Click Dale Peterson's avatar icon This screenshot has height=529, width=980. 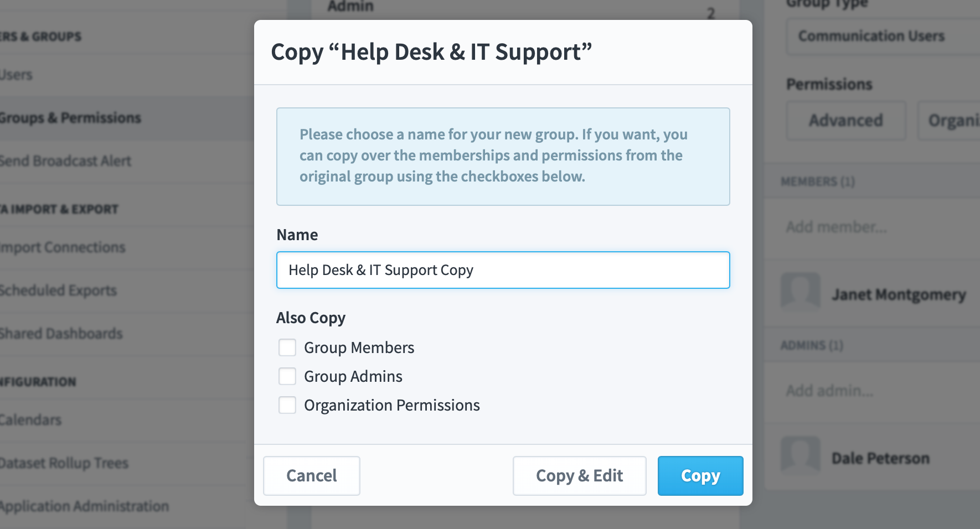tap(801, 455)
